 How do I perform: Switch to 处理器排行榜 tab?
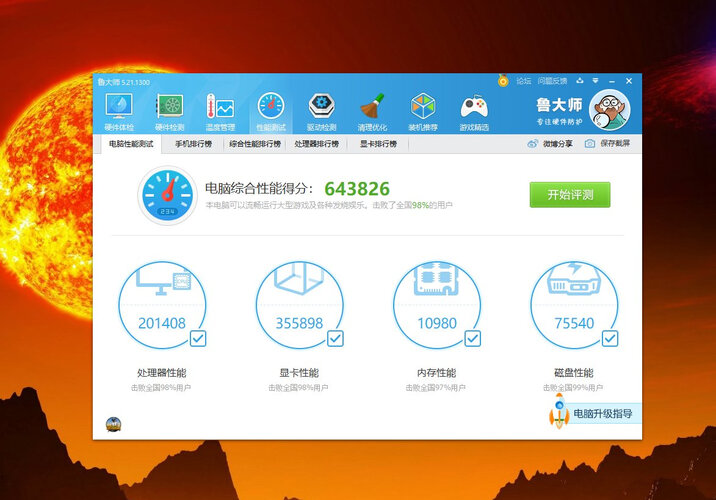(x=316, y=144)
